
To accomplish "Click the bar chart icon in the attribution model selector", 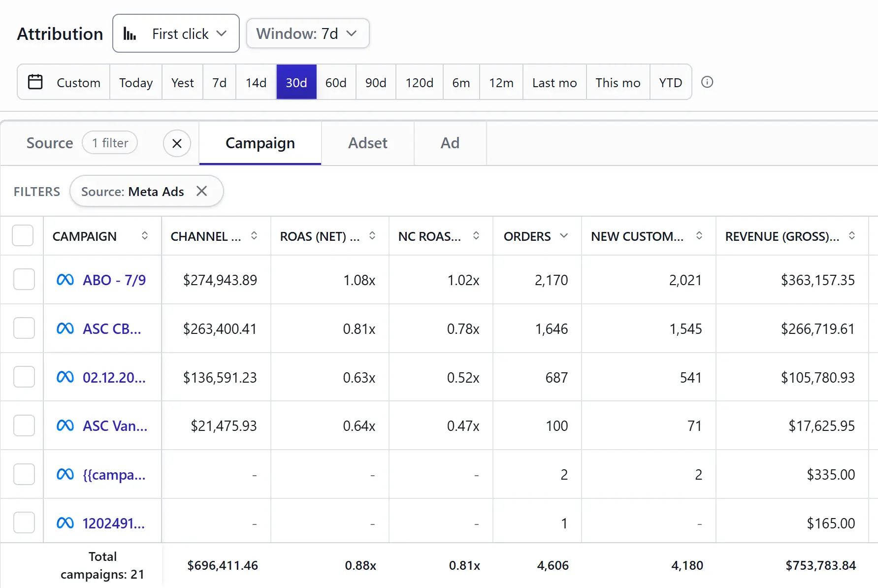I will (130, 33).
